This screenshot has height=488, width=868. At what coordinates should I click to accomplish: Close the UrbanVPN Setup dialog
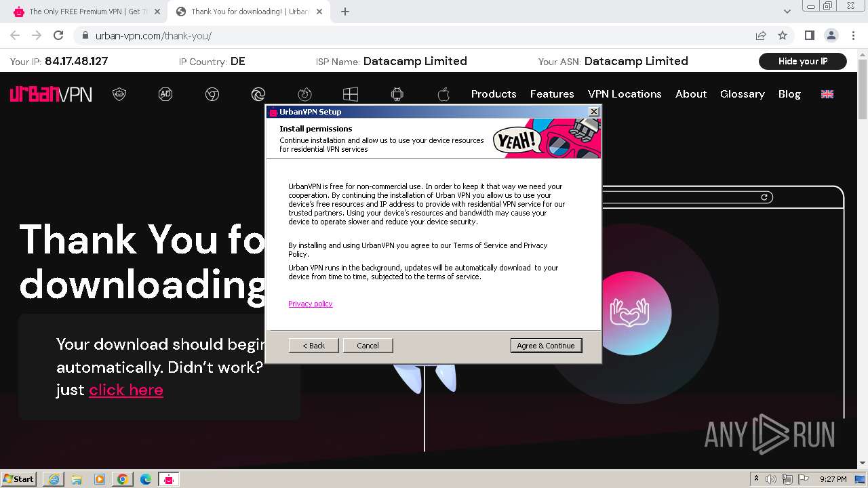point(594,112)
